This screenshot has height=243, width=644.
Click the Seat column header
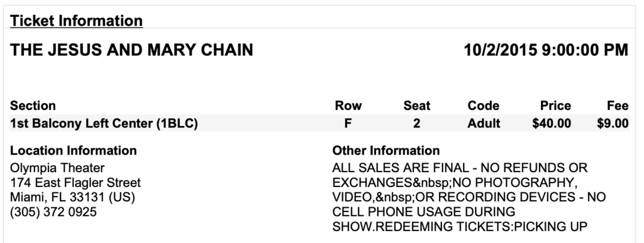pos(416,105)
